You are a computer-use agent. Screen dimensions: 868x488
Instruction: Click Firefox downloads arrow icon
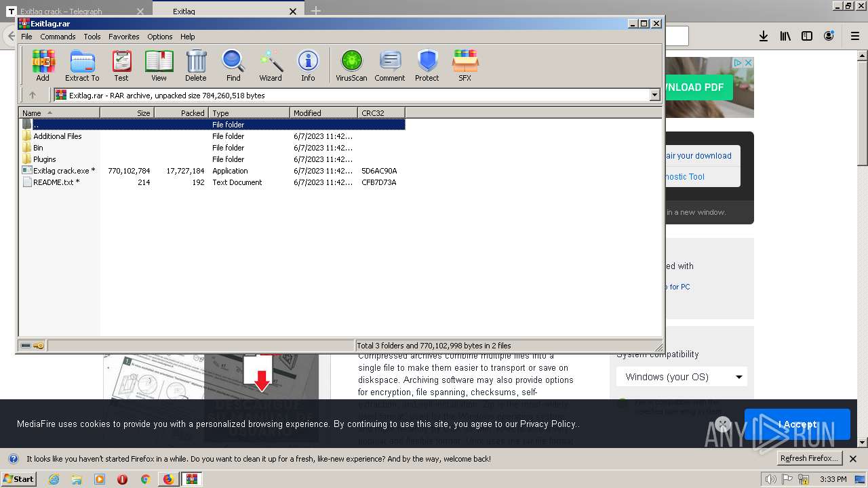coord(764,36)
